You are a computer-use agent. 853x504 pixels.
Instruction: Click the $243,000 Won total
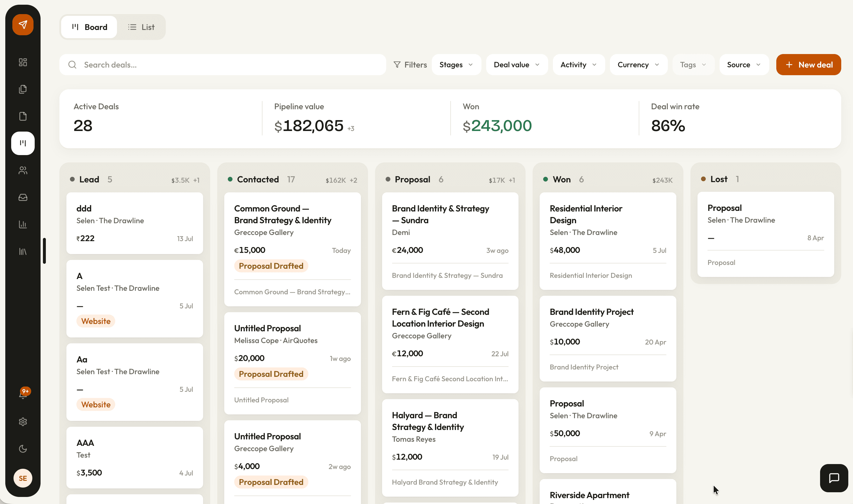point(497,126)
